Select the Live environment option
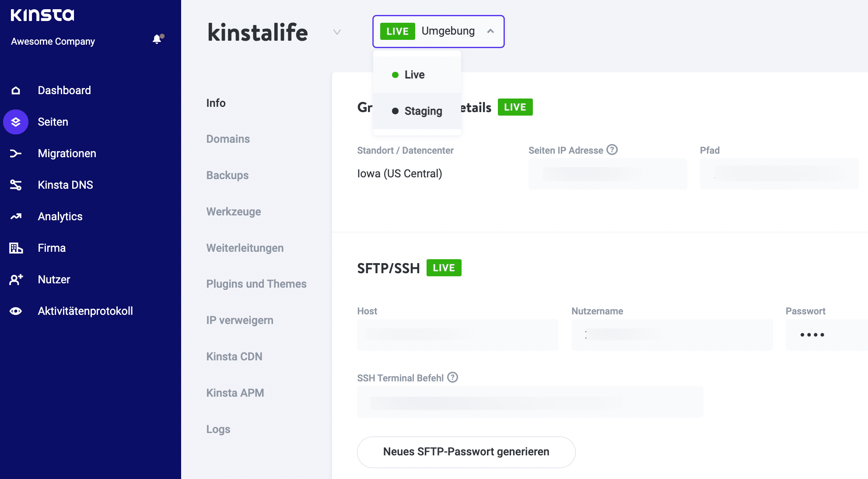 [415, 74]
